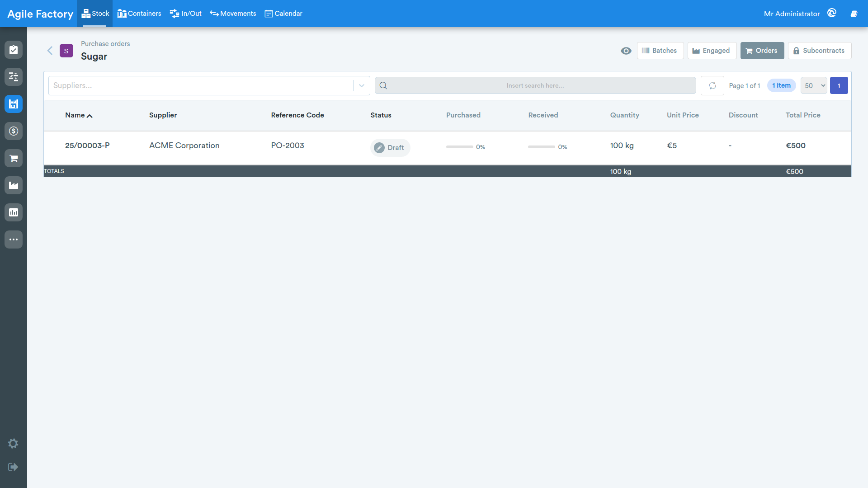868x488 pixels.
Task: Go back using the left chevron
Action: point(50,51)
